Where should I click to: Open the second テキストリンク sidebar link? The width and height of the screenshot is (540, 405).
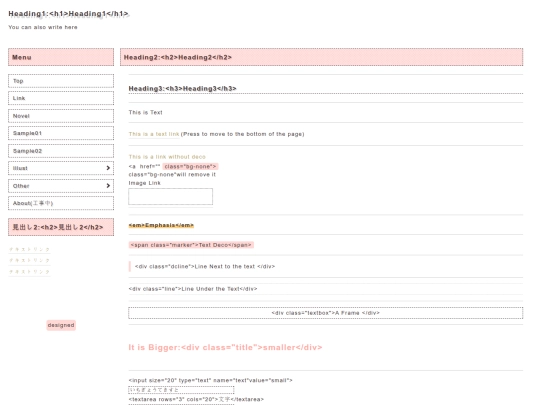coord(29,260)
